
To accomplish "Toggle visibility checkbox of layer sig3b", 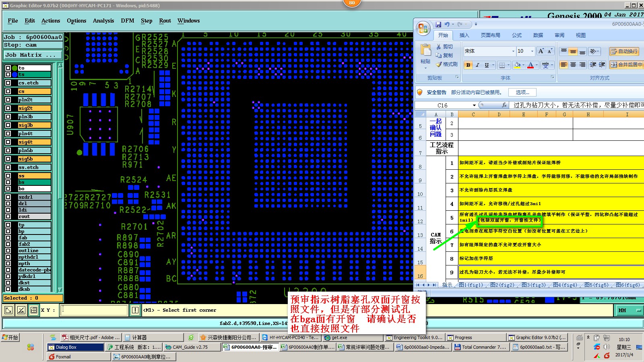I will click(x=8, y=125).
